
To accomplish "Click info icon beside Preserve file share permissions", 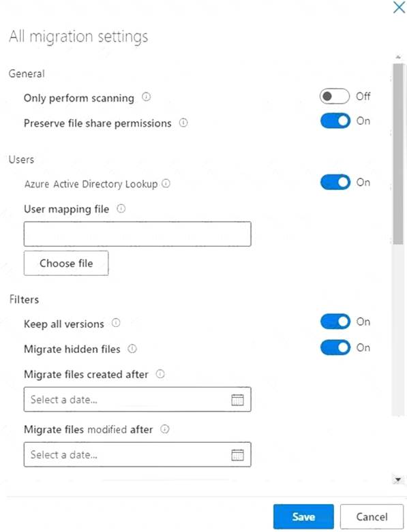I will 183,123.
